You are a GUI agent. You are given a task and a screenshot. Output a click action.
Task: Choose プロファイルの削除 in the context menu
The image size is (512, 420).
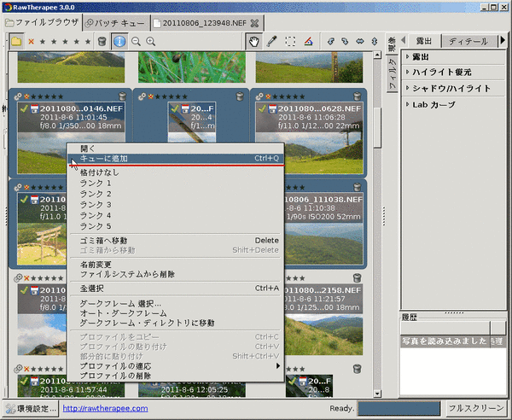click(x=176, y=376)
